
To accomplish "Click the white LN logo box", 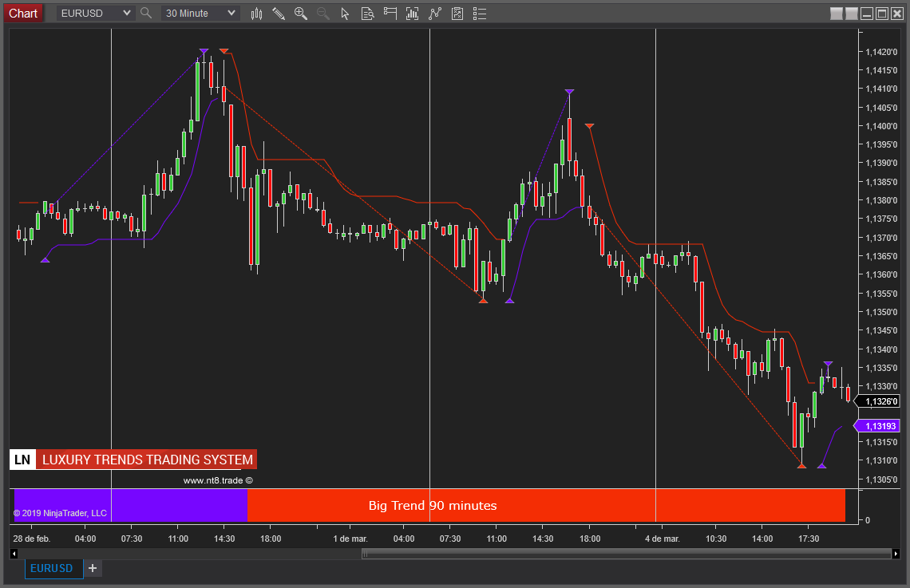I will (22, 460).
